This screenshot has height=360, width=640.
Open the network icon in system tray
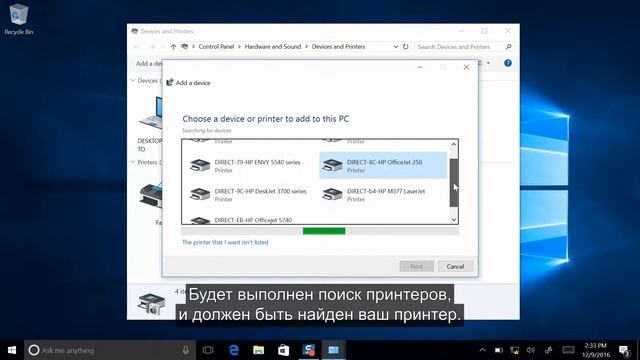[x=515, y=350]
